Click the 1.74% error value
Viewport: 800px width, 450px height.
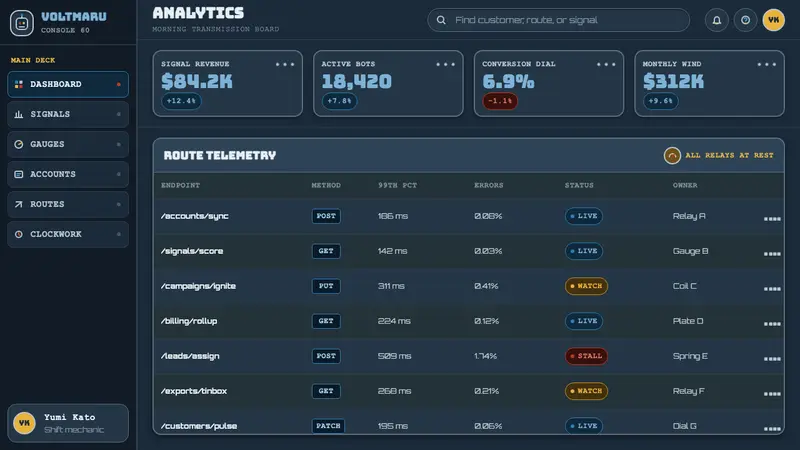coord(485,356)
